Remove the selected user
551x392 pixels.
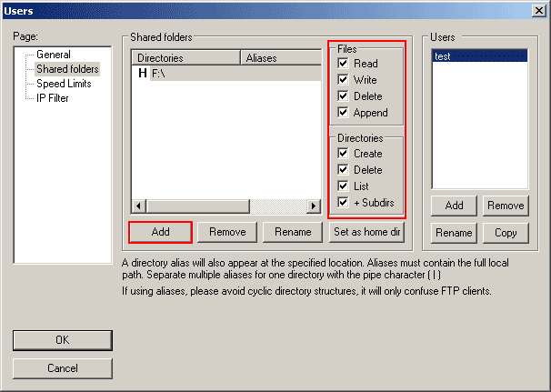click(506, 206)
